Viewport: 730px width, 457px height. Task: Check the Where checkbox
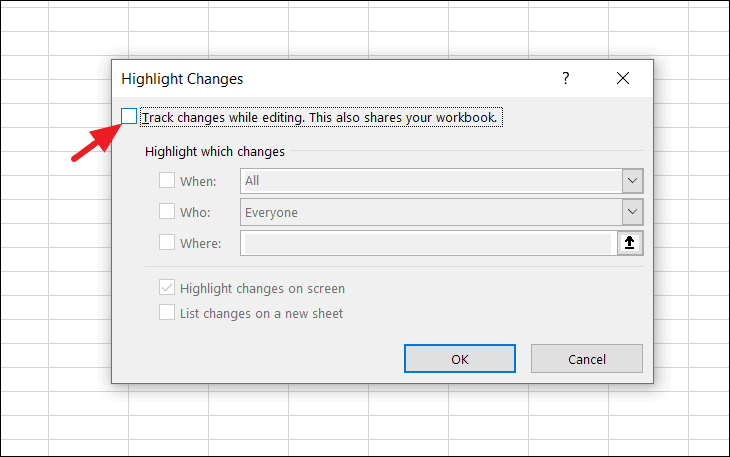click(x=167, y=242)
